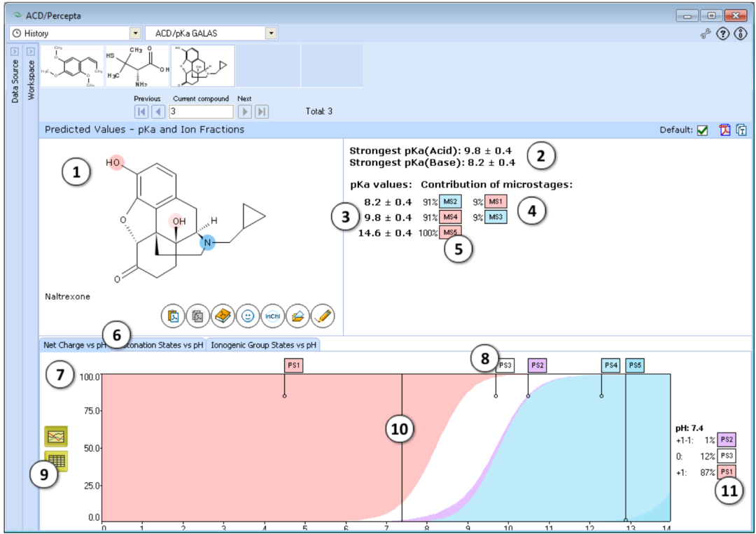Open the dictionary book icon
Image resolution: width=756 pixels, height=534 pixels.
pos(223,316)
